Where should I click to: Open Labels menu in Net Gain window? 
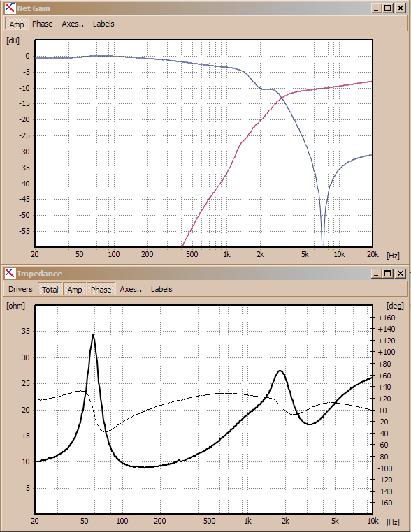[103, 24]
